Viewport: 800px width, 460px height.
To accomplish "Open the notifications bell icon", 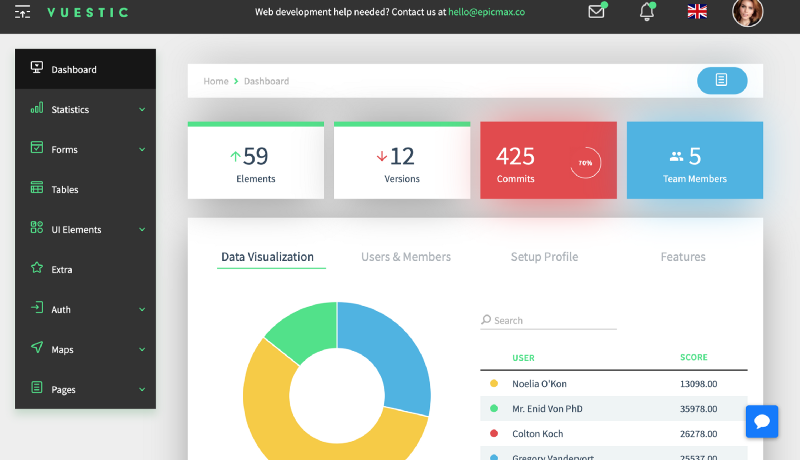I will click(647, 11).
